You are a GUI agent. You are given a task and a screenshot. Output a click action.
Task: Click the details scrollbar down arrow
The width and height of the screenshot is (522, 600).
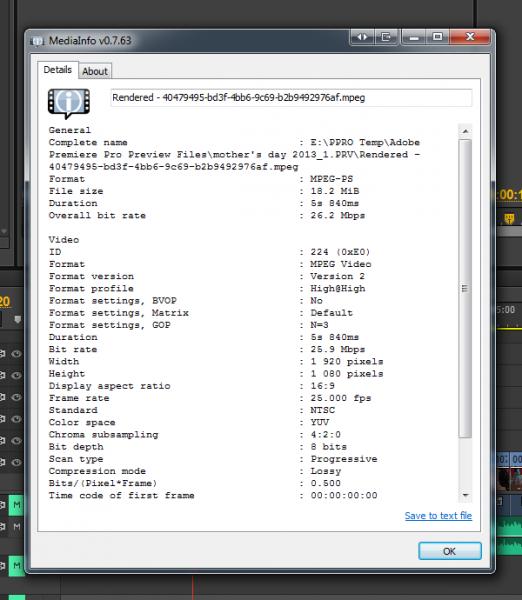pos(465,495)
